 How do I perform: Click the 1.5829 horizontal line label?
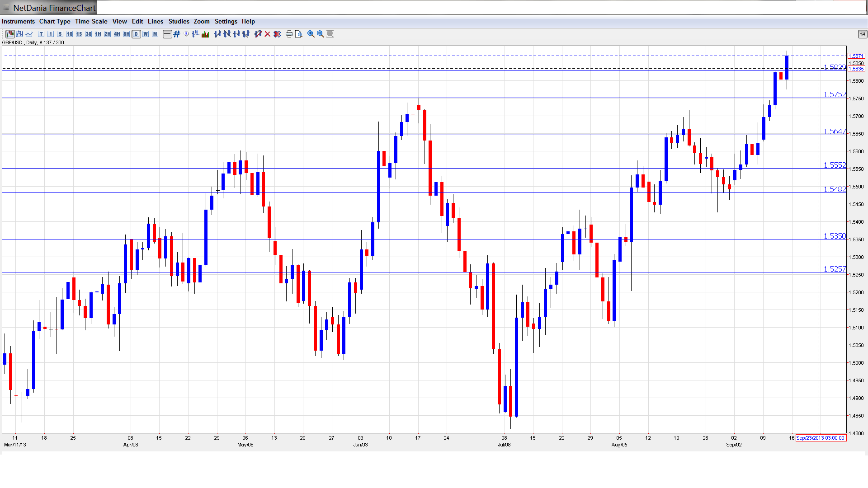click(x=834, y=67)
